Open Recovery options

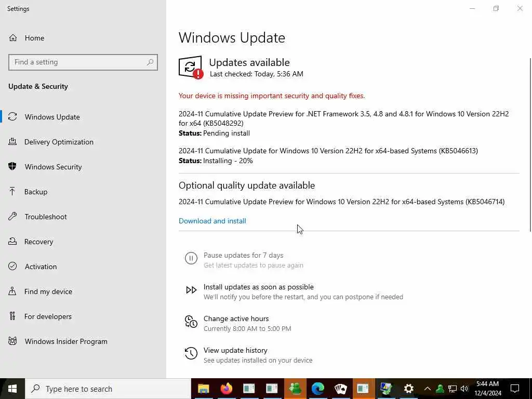38,242
